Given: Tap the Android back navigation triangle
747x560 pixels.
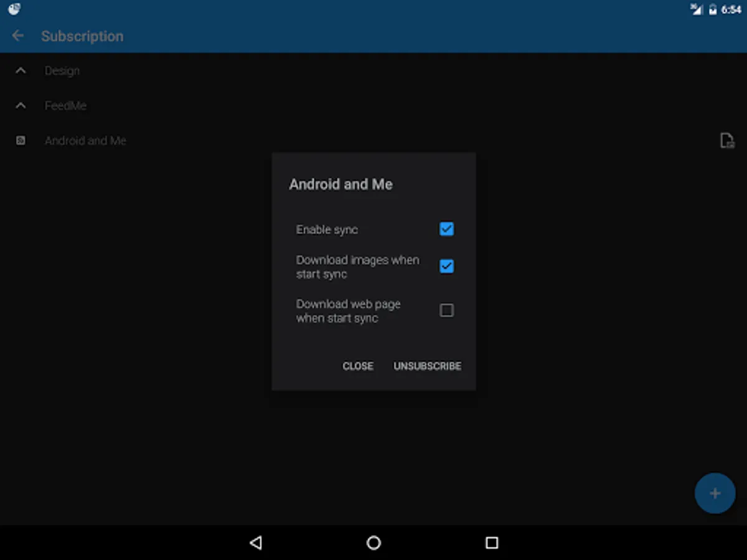Looking at the screenshot, I should 255,543.
